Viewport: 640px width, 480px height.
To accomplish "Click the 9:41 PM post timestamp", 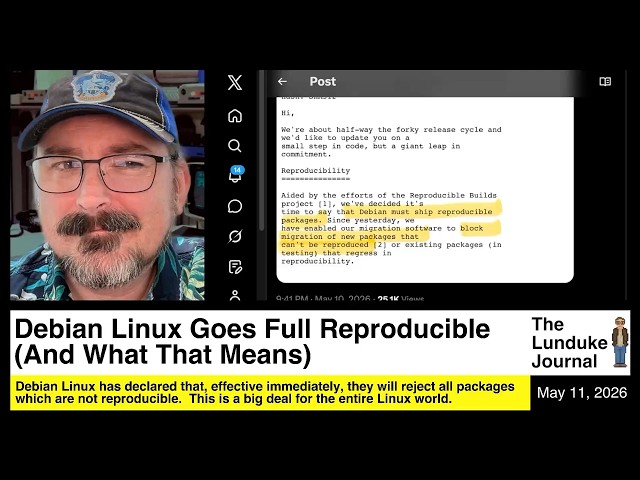I will click(291, 298).
